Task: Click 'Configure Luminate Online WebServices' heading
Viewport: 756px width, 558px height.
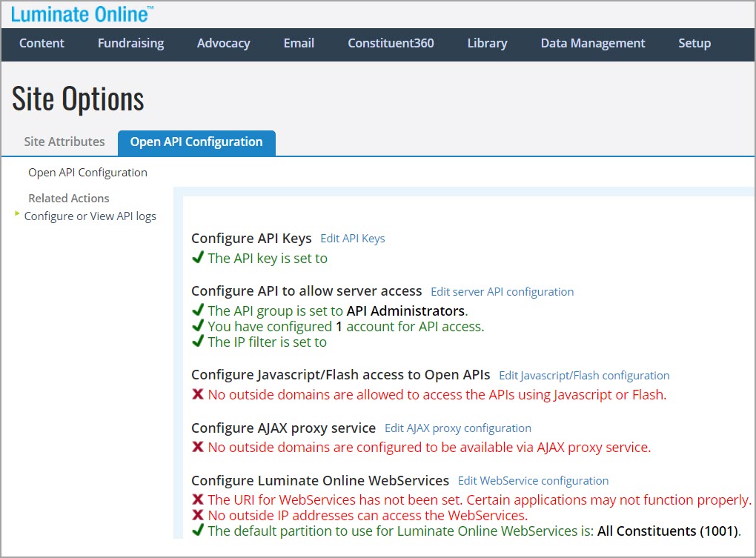Action: pyautogui.click(x=320, y=480)
